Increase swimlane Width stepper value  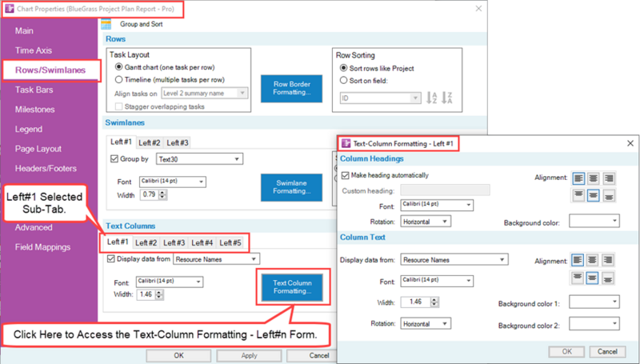pos(163,193)
